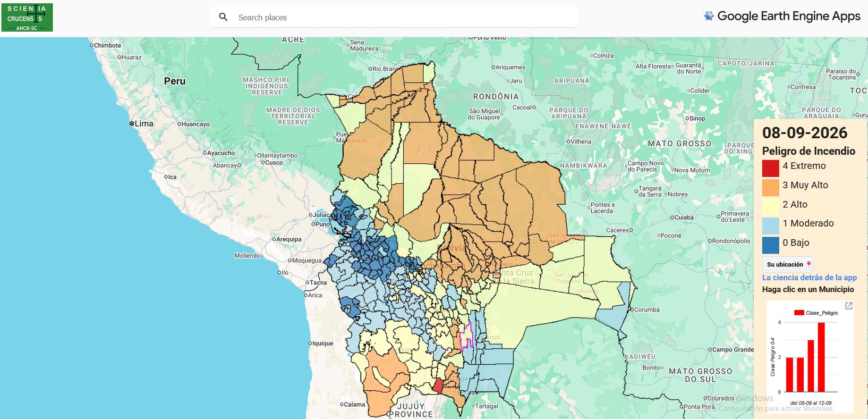The width and height of the screenshot is (868, 419).
Task: Click the Peligro de Incendio heading
Action: click(808, 151)
